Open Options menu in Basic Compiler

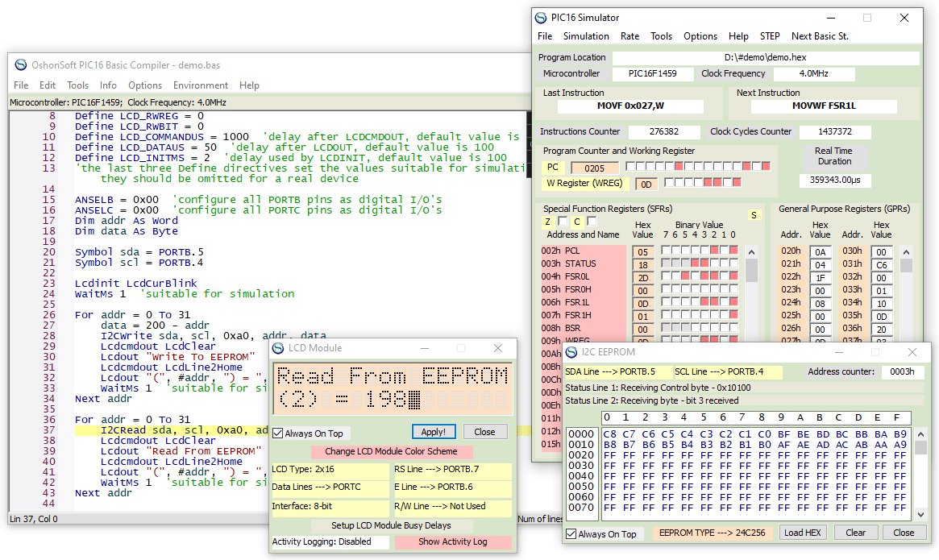pyautogui.click(x=145, y=85)
